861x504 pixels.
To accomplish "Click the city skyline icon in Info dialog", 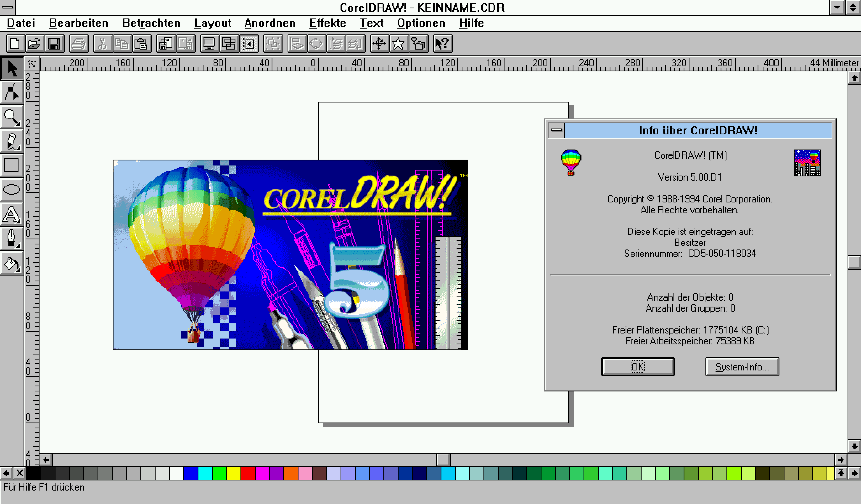I will pyautogui.click(x=807, y=163).
